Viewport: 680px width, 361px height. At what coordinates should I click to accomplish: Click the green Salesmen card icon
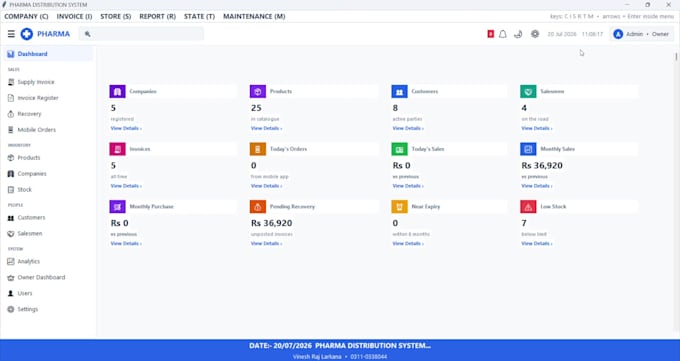[x=528, y=92]
